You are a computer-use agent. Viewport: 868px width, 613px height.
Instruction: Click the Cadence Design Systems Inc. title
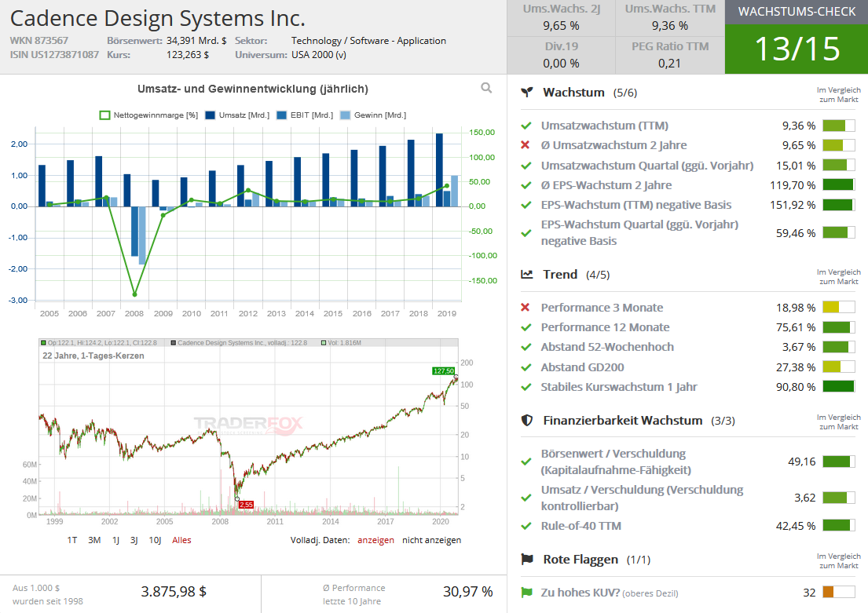pyautogui.click(x=158, y=18)
